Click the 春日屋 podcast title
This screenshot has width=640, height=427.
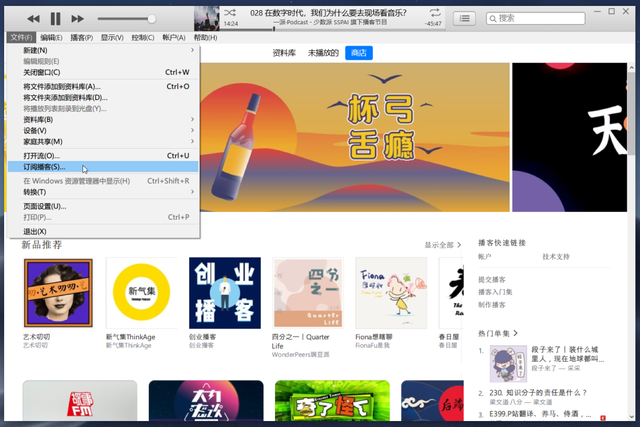click(449, 337)
